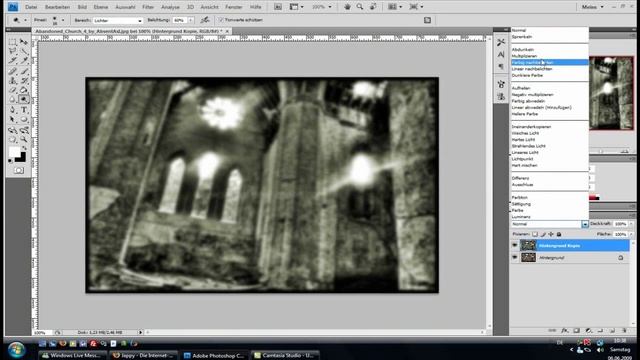Launch Bridge from the application bar
640x360 pixels.
278,7
